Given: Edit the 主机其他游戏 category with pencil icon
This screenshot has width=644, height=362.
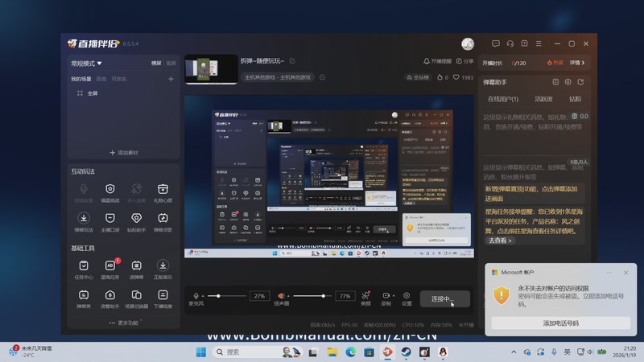Looking at the screenshot, I should [x=323, y=77].
